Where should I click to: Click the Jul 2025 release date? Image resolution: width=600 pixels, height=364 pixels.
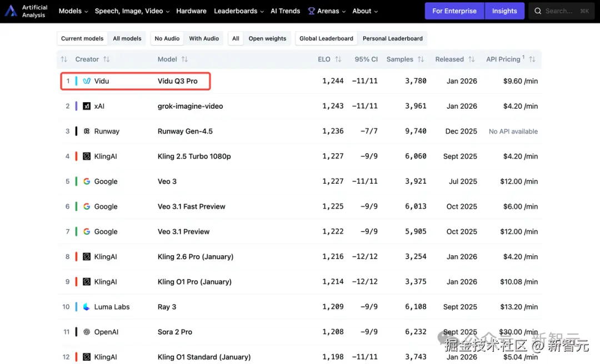coord(463,181)
